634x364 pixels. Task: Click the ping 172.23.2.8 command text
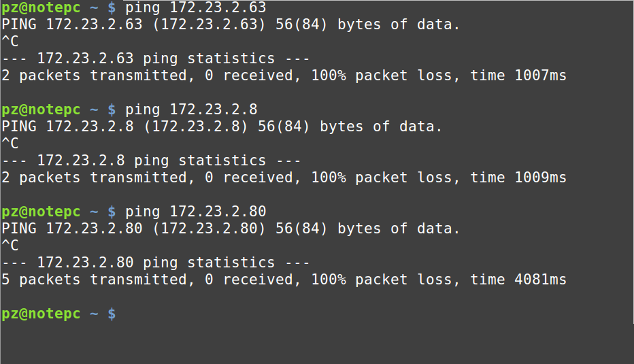(191, 110)
